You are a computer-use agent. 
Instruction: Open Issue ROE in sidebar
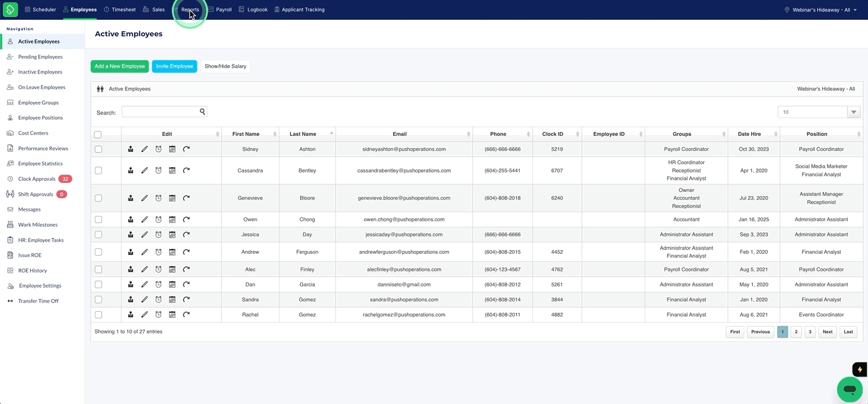(x=30, y=255)
